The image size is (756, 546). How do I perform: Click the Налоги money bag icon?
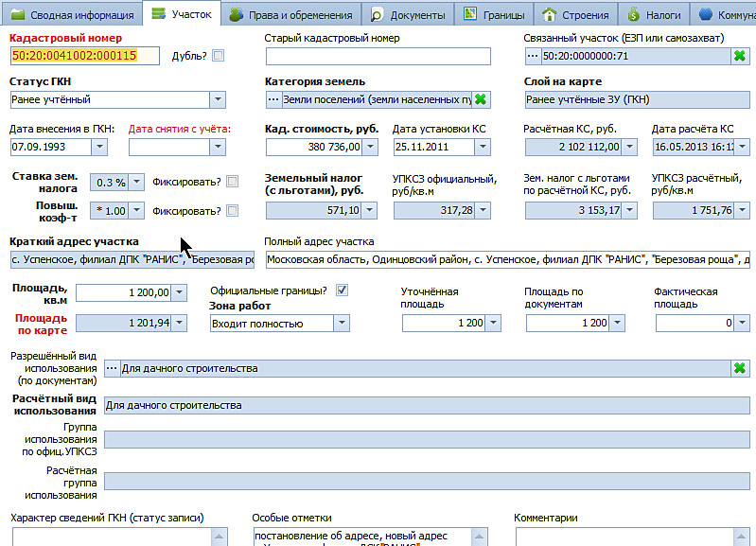tap(634, 14)
